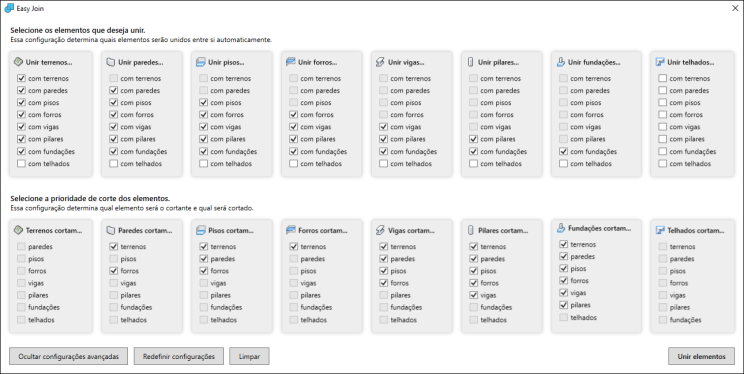Click the ceiling icon beside Forros cortam
This screenshot has height=374, width=744.
[x=290, y=230]
